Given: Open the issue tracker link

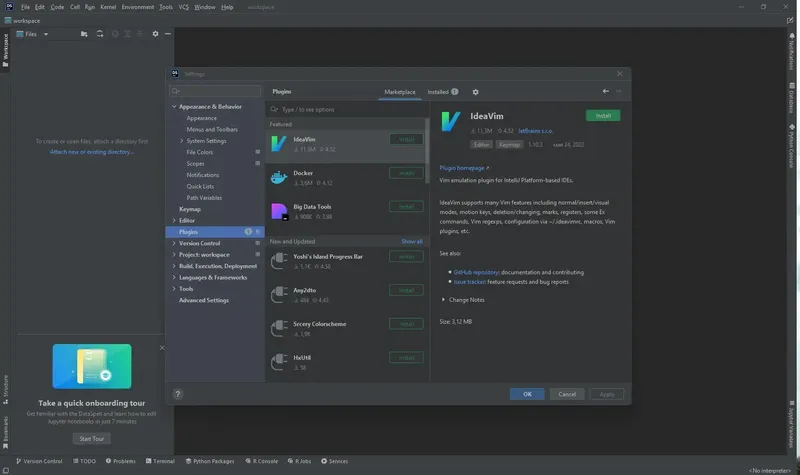Looking at the screenshot, I should [x=469, y=282].
